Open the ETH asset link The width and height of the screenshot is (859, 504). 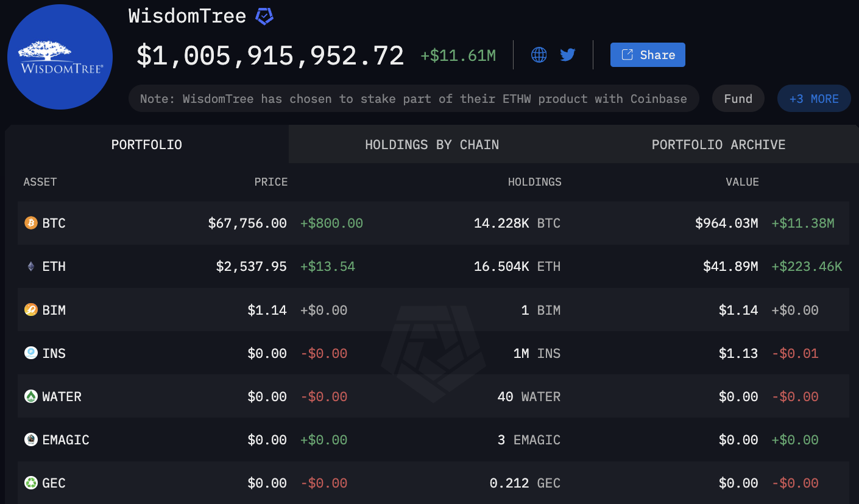coord(54,267)
